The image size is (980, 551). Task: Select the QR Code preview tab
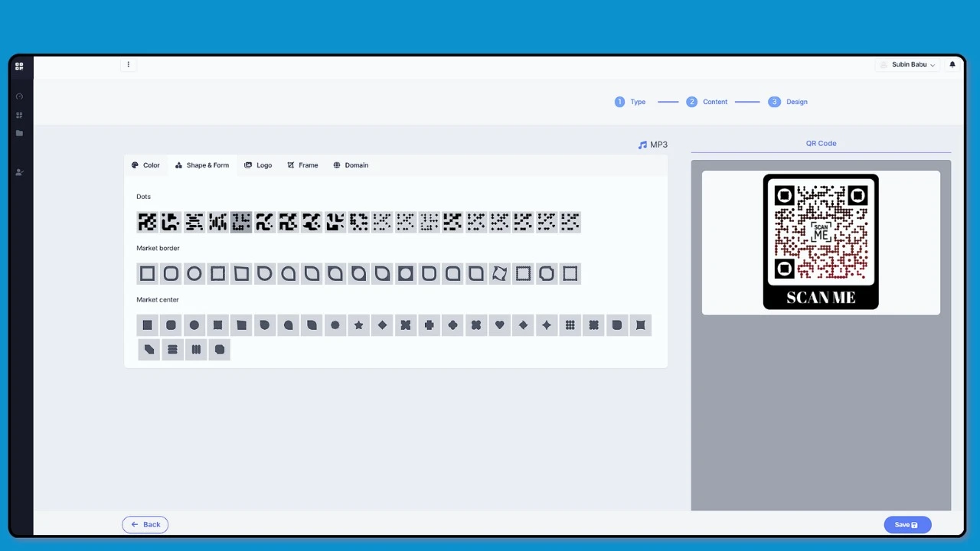pyautogui.click(x=821, y=143)
